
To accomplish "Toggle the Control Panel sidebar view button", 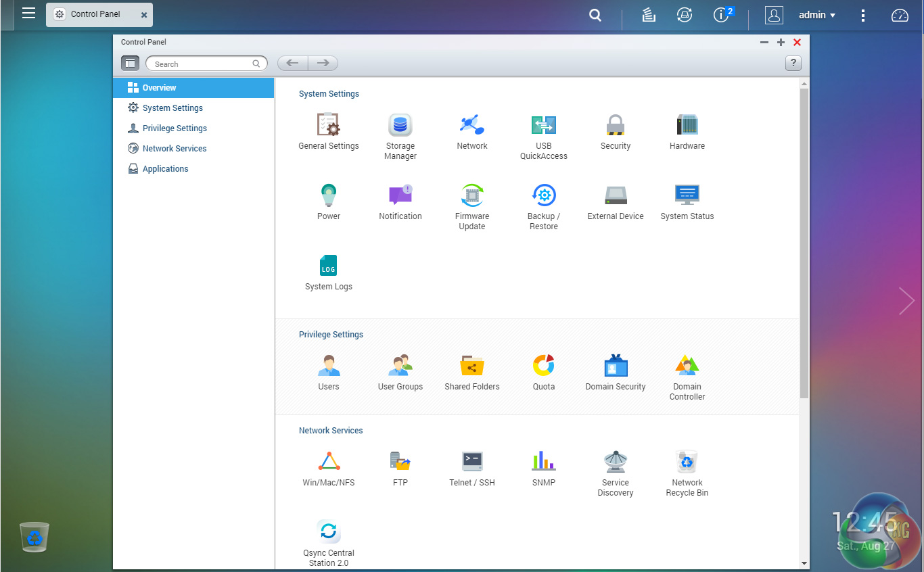I will pos(130,64).
